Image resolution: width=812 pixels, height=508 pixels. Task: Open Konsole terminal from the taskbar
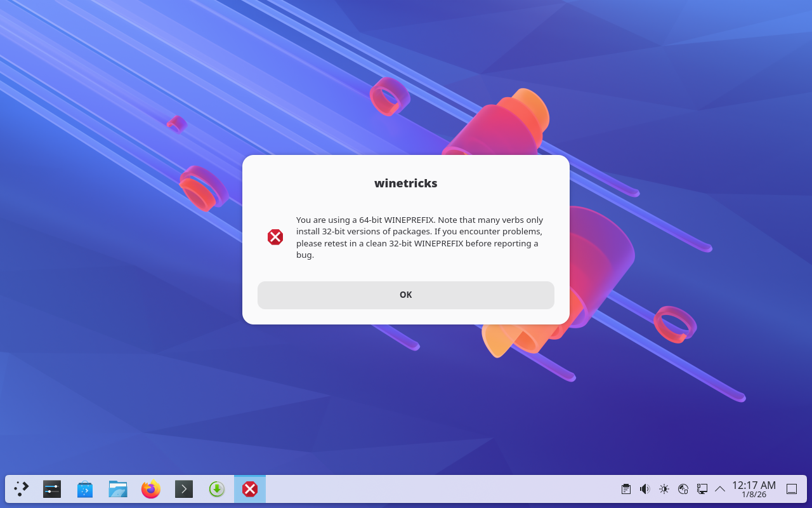tap(184, 489)
